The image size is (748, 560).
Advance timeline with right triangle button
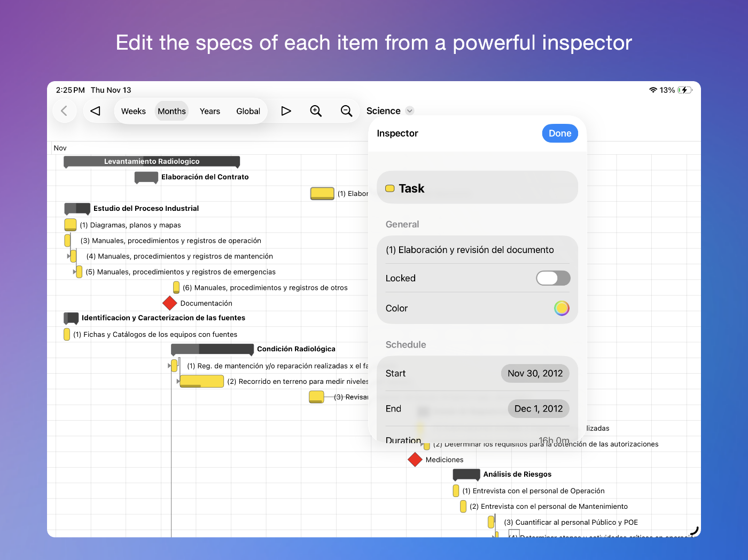(286, 111)
